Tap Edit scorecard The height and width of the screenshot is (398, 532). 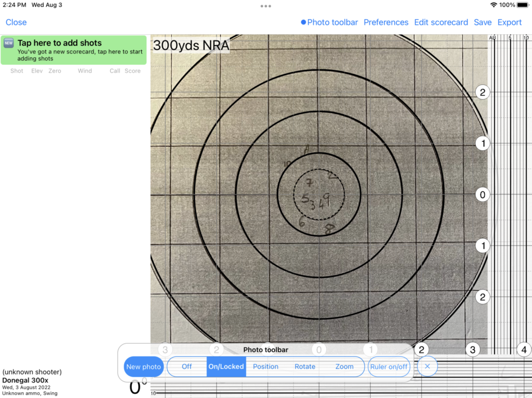pyautogui.click(x=441, y=22)
